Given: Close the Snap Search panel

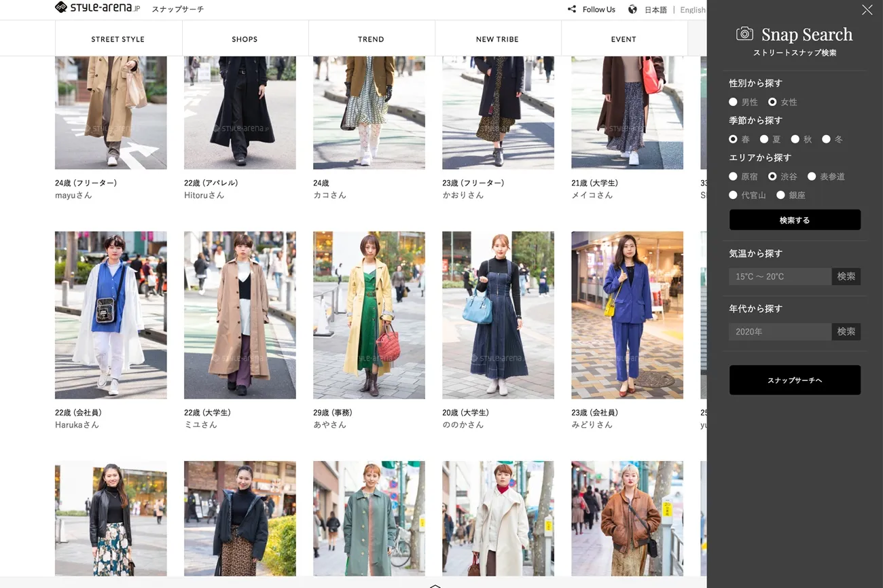Looking at the screenshot, I should [867, 10].
